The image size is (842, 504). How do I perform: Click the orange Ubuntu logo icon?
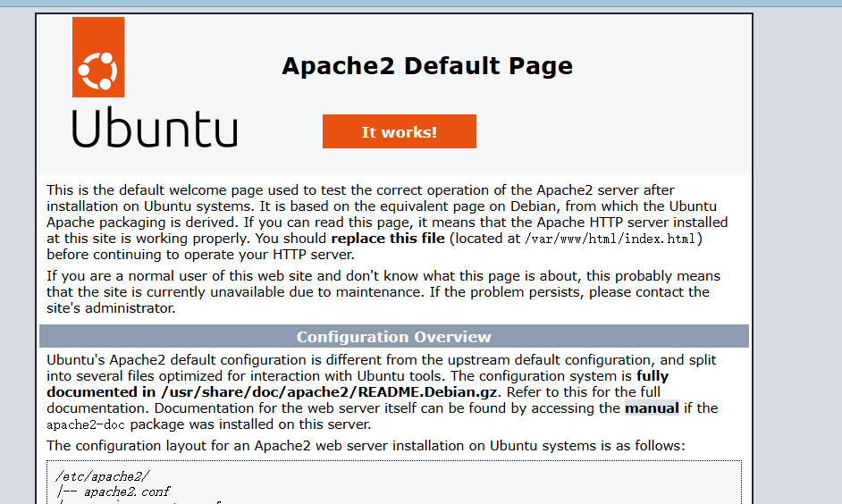pyautogui.click(x=98, y=57)
